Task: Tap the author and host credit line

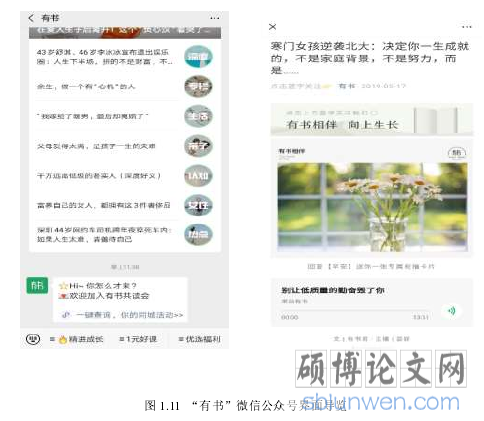Action: coord(371,339)
